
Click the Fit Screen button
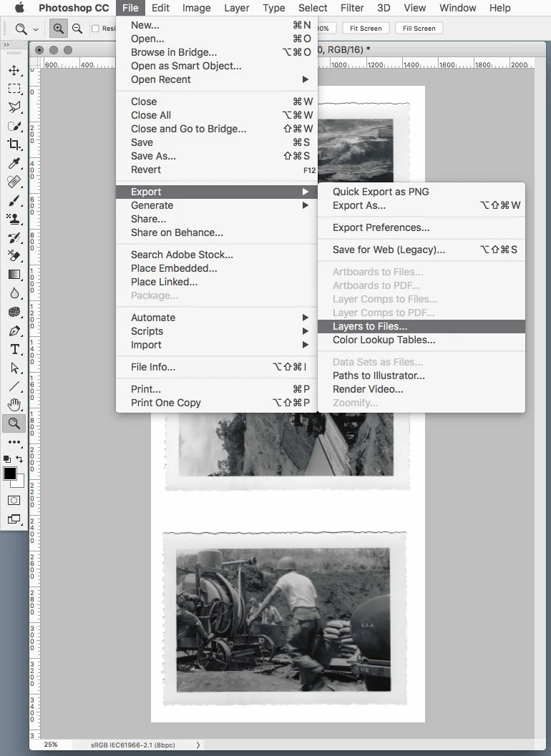[x=366, y=29]
